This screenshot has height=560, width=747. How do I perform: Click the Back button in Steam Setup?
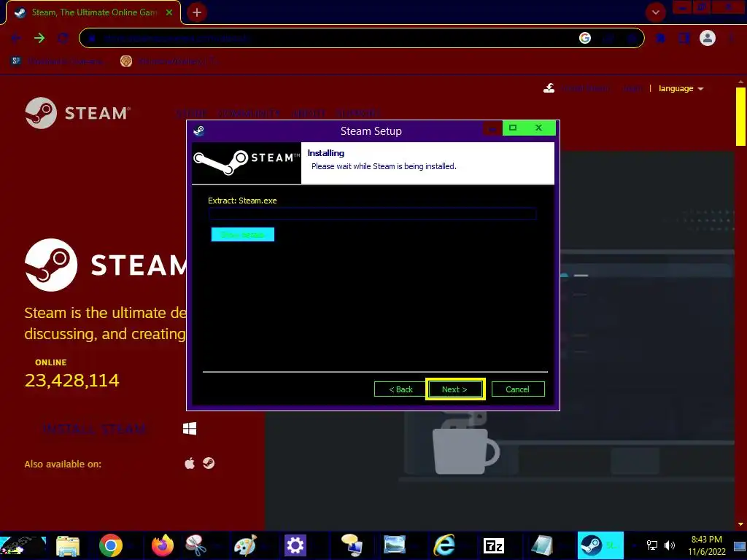[400, 389]
